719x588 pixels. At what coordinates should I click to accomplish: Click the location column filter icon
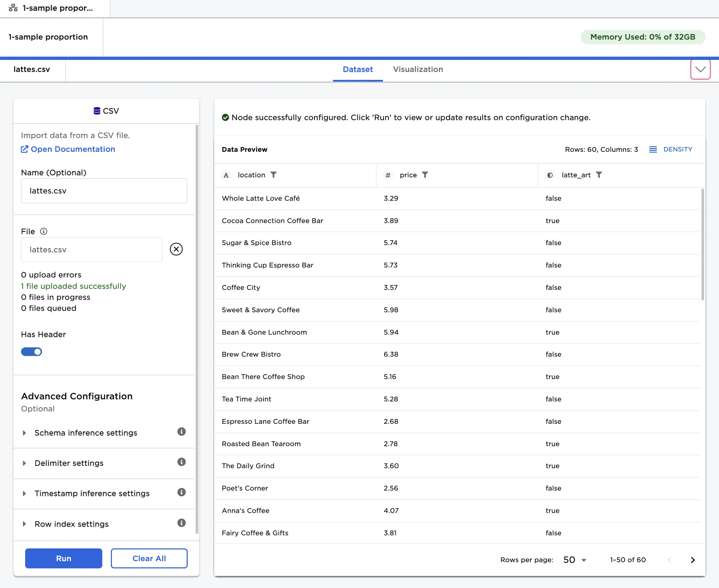coord(273,175)
